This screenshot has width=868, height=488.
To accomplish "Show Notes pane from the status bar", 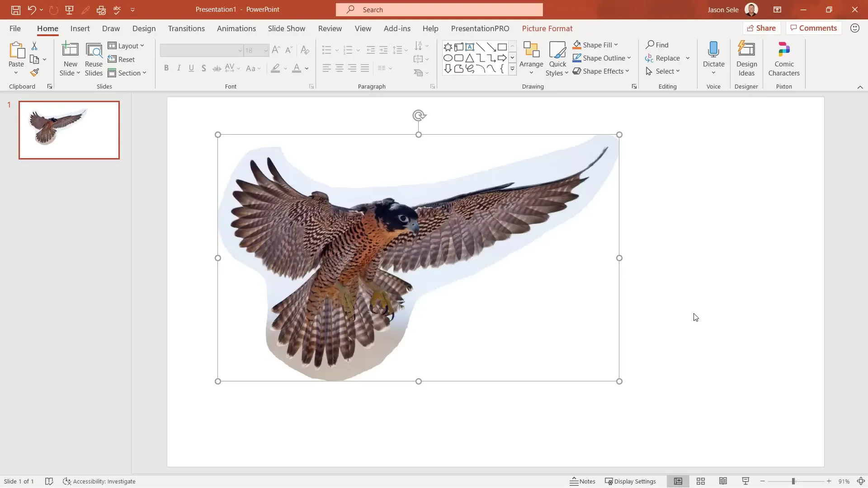I will point(582,481).
